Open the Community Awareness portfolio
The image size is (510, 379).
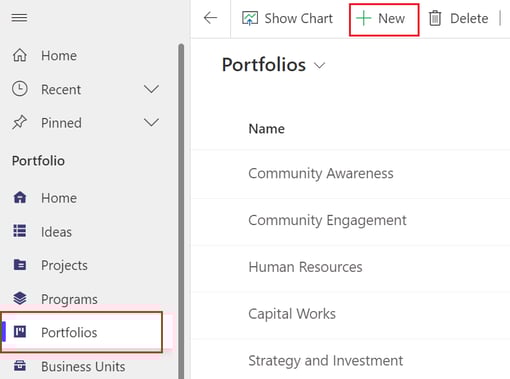coord(321,173)
